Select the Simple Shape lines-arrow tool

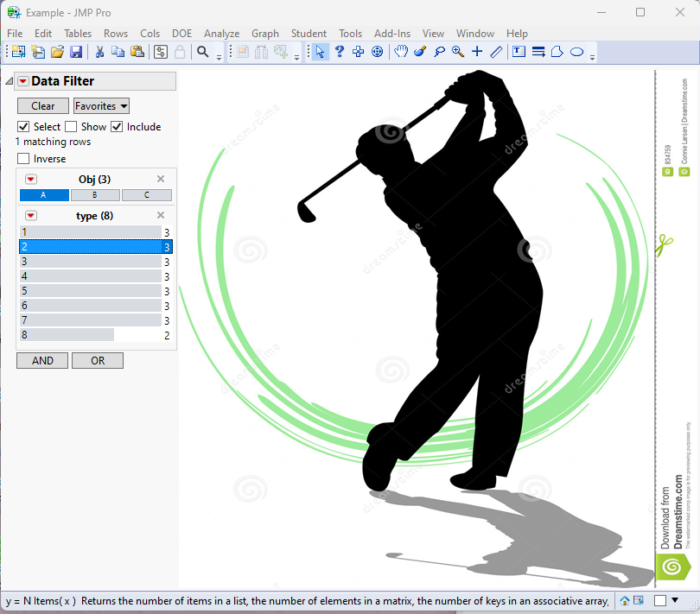click(538, 52)
